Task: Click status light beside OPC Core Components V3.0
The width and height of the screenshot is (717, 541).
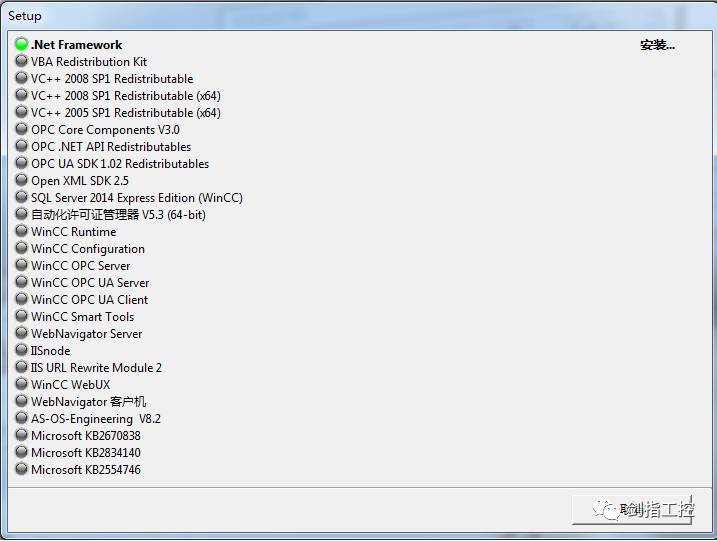Action: click(x=21, y=129)
